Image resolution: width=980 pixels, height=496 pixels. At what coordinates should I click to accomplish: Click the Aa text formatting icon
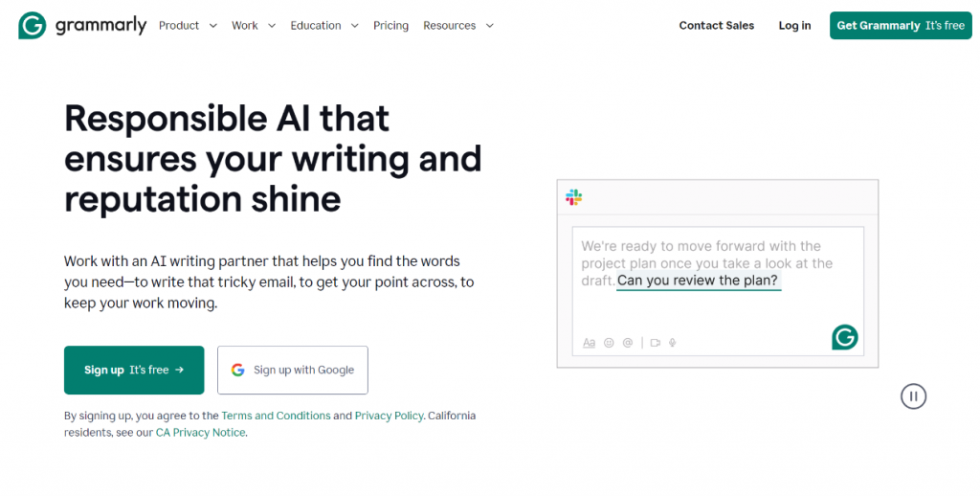589,343
